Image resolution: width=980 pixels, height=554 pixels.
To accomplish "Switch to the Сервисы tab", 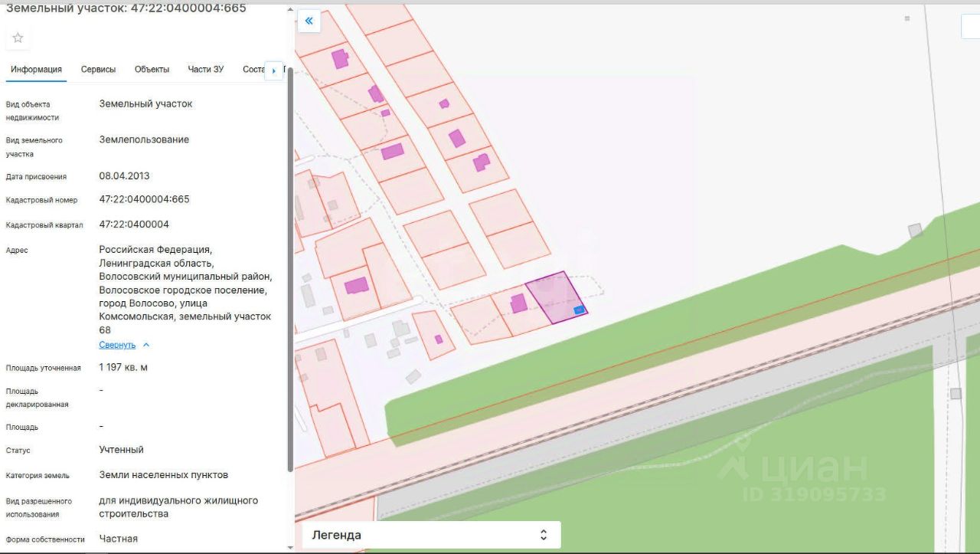I will point(98,70).
